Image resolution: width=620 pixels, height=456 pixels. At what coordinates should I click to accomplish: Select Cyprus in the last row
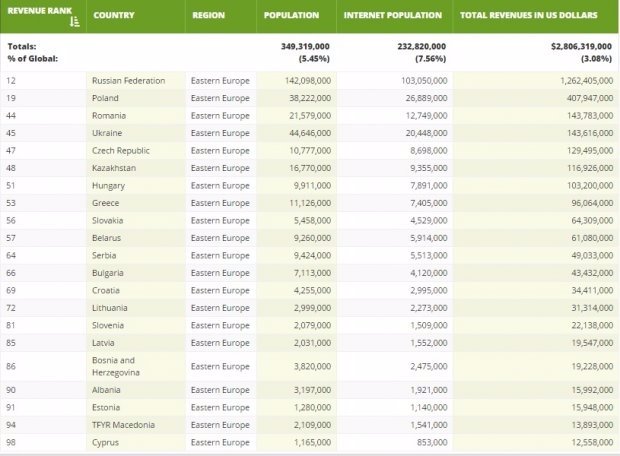105,441
